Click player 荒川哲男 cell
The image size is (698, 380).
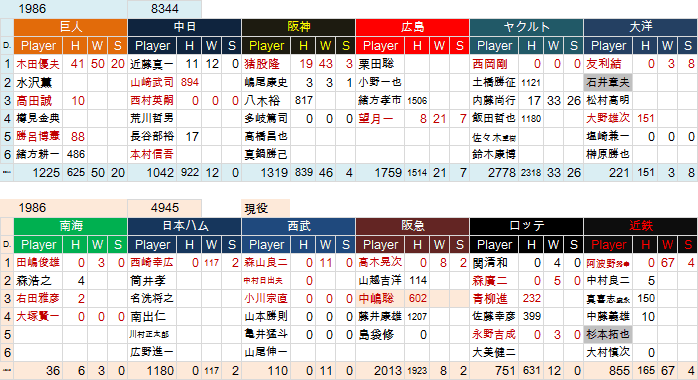pyautogui.click(x=152, y=118)
